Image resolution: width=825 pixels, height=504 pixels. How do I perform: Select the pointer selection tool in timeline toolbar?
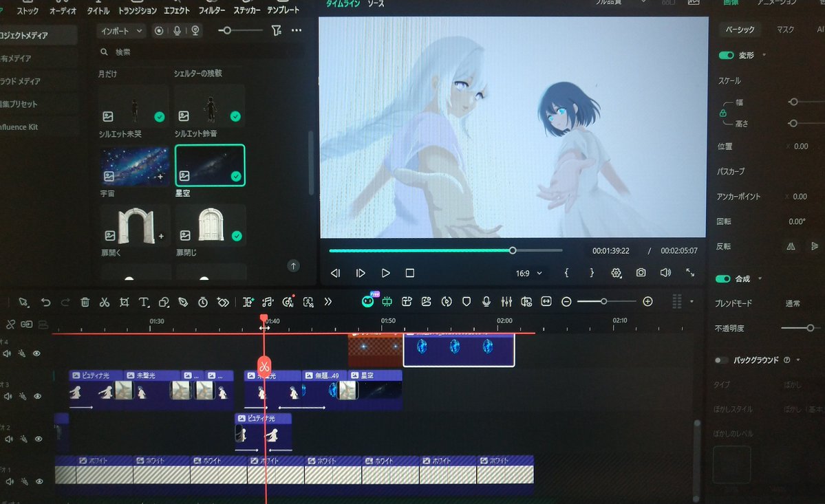click(x=23, y=302)
